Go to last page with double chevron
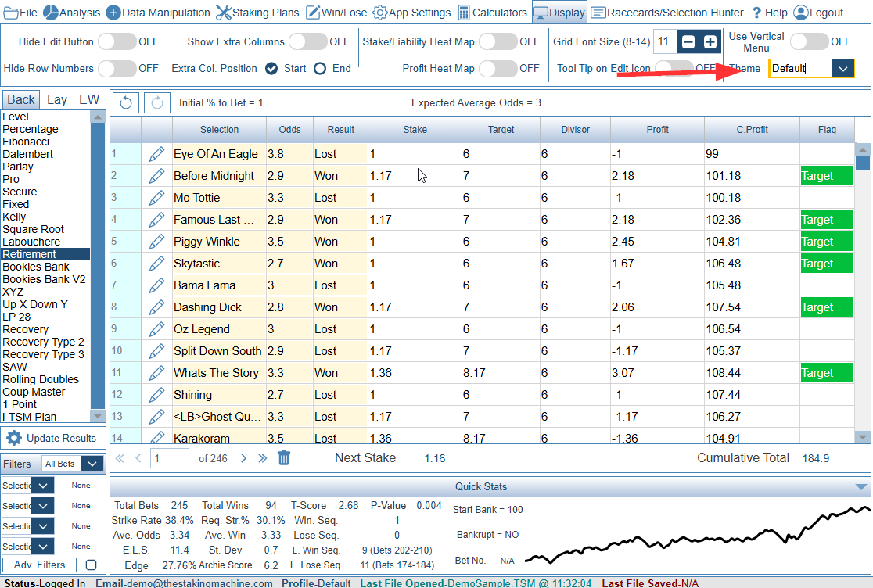The height and width of the screenshot is (588, 873). pos(263,458)
